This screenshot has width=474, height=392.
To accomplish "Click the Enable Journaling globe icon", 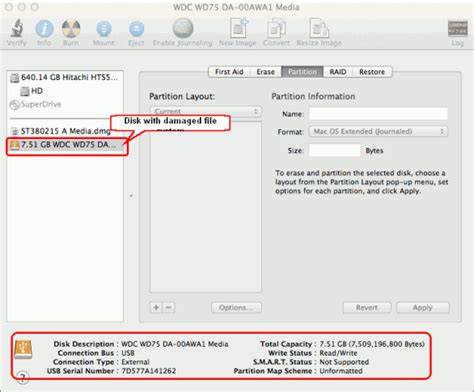I will (x=183, y=28).
